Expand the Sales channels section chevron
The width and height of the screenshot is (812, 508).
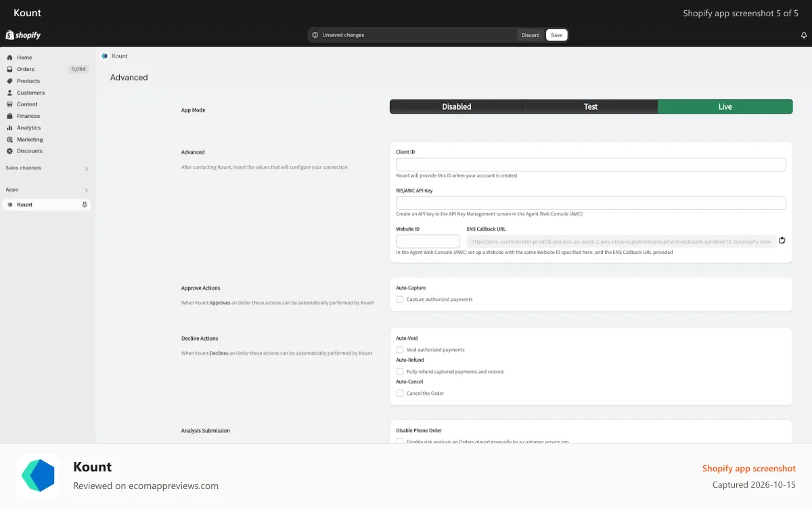click(86, 169)
